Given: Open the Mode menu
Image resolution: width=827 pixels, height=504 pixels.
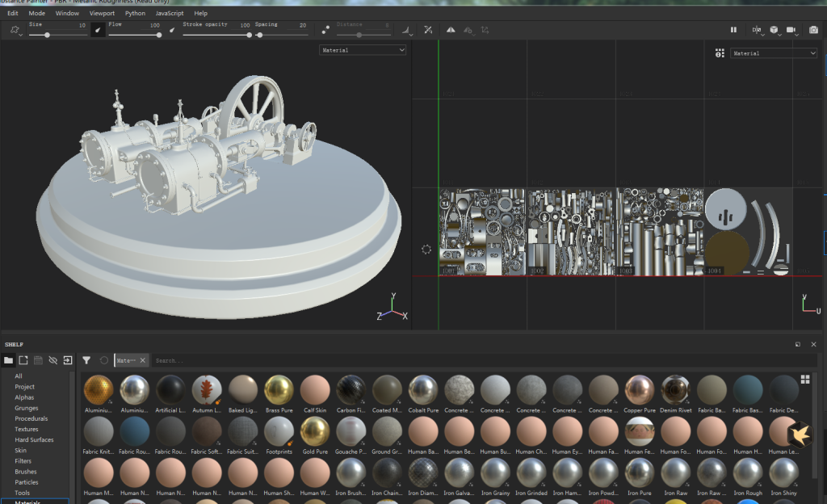Looking at the screenshot, I should (37, 13).
